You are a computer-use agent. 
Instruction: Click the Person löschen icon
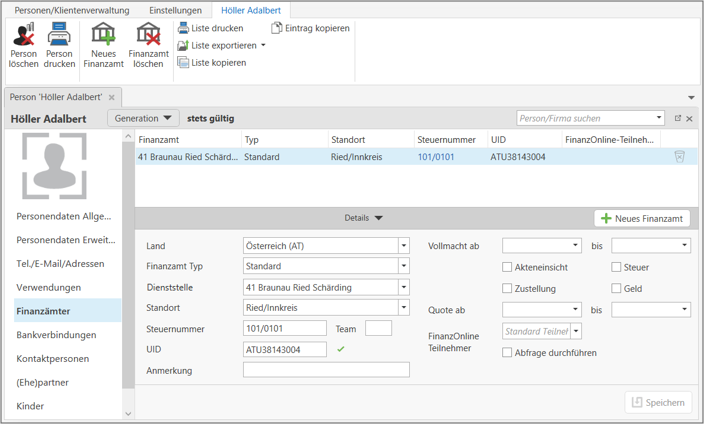pyautogui.click(x=23, y=37)
